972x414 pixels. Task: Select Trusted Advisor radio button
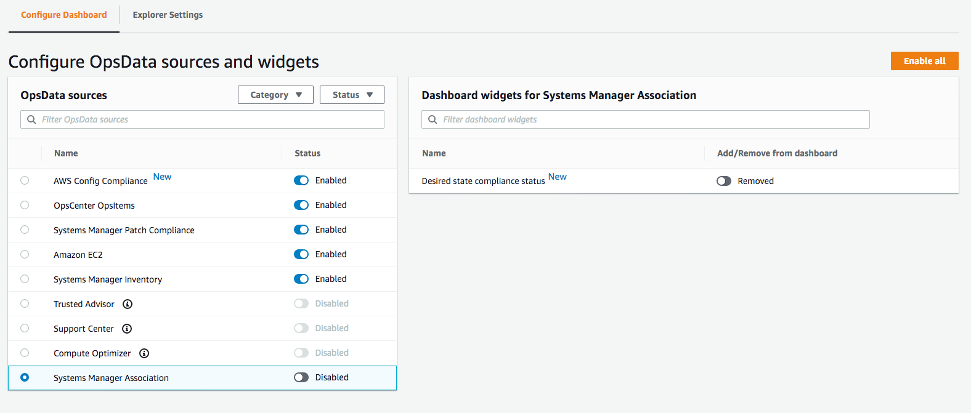[25, 304]
